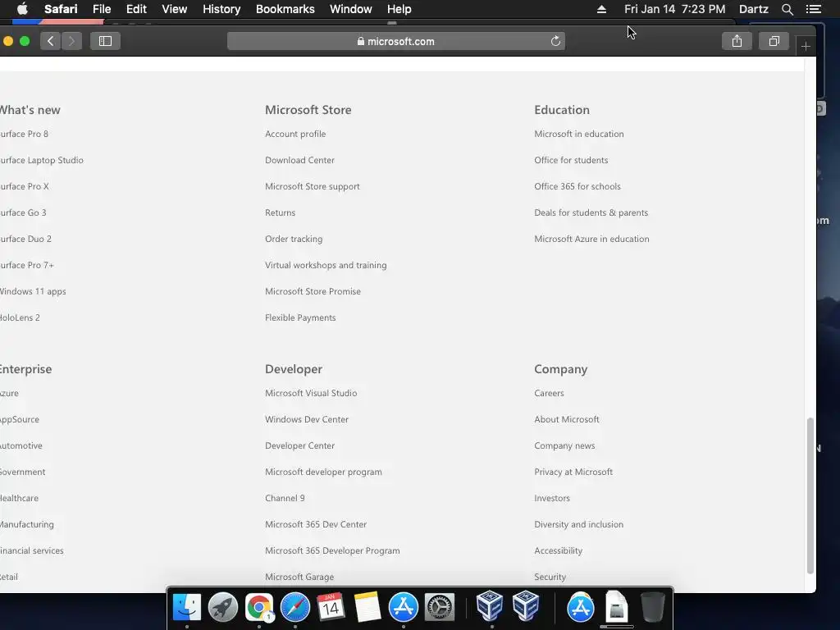Viewport: 840px width, 630px height.
Task: Open the Microsoft Store Promise link
Action: [x=313, y=291]
